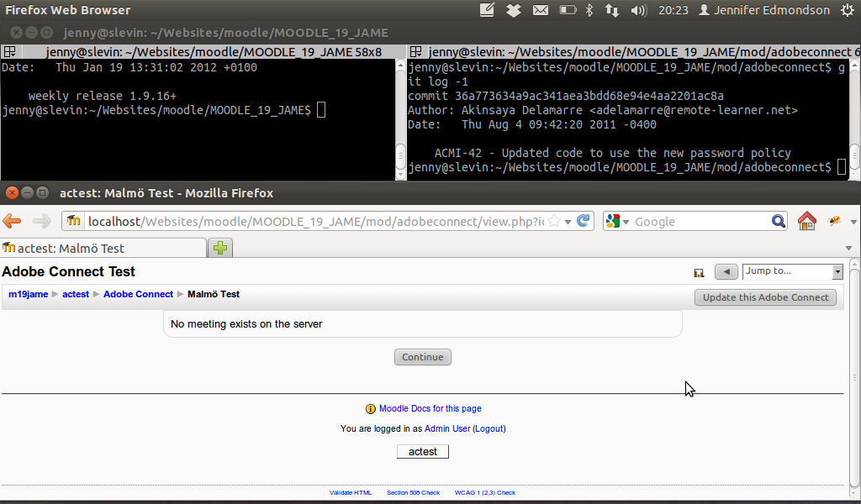Close the Firefox window with red button
Viewport: 861px width, 504px height.
pos(12,193)
